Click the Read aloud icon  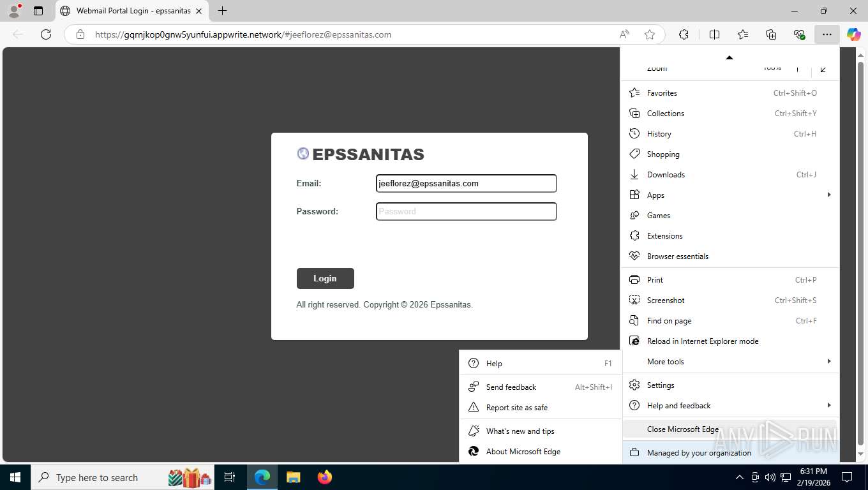click(624, 34)
